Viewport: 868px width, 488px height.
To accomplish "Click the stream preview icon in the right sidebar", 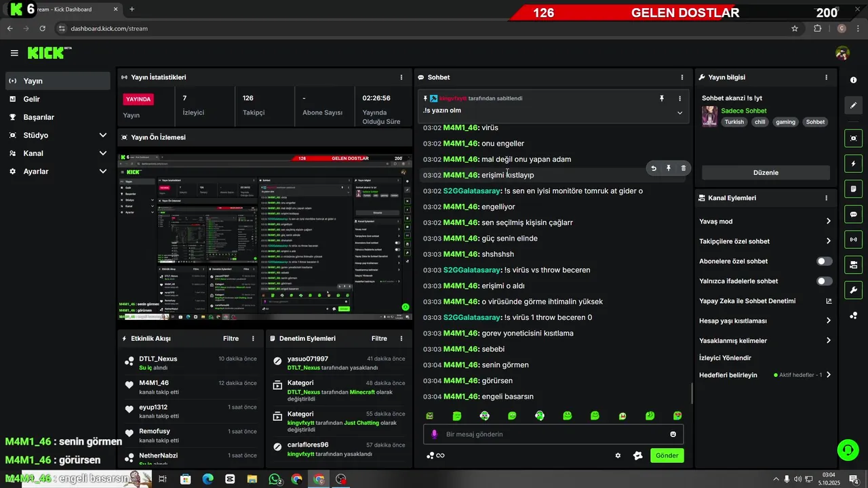I will pos(853,138).
